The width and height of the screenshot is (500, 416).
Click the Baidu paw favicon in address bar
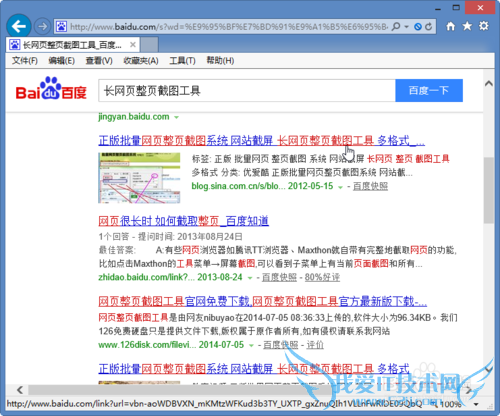pyautogui.click(x=61, y=26)
